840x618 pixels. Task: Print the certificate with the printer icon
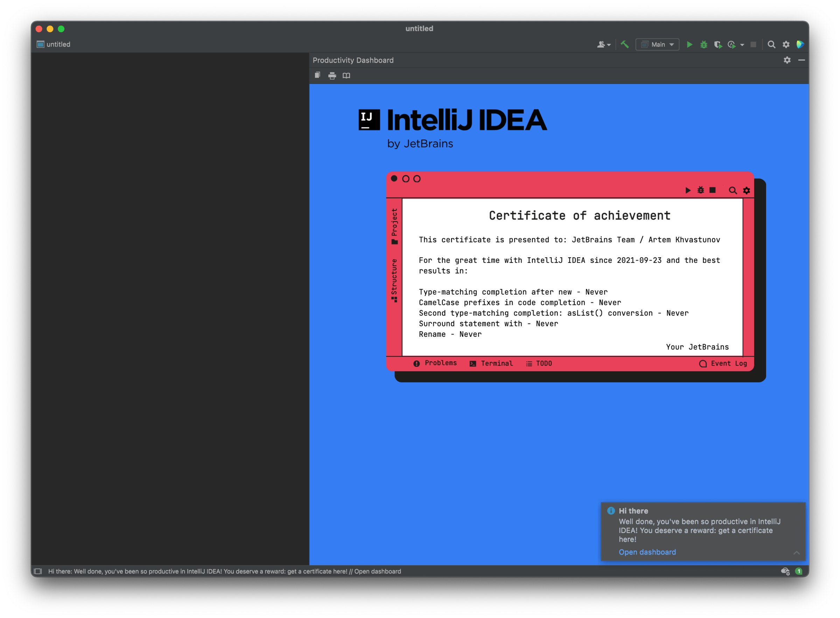[332, 76]
